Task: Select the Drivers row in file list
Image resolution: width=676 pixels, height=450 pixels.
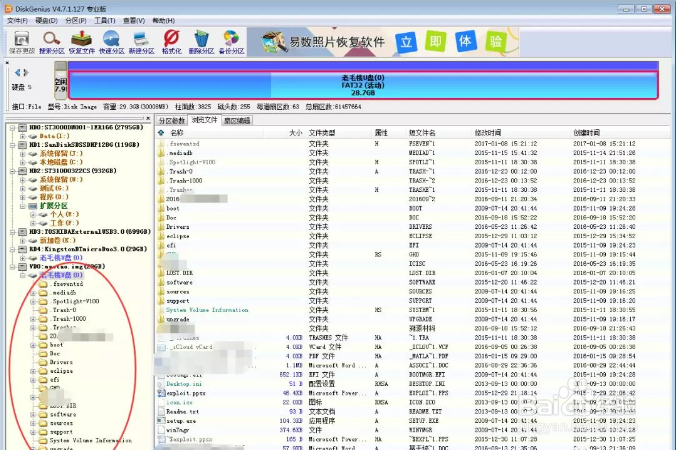Action: tap(414, 227)
